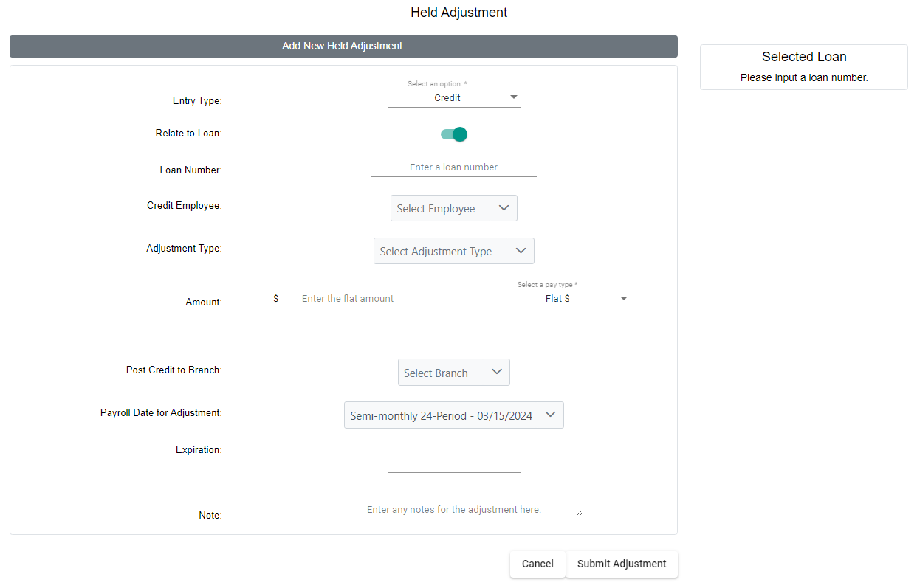The height and width of the screenshot is (588, 917).
Task: Click the 'Select an option: *' caption
Action: coord(437,84)
